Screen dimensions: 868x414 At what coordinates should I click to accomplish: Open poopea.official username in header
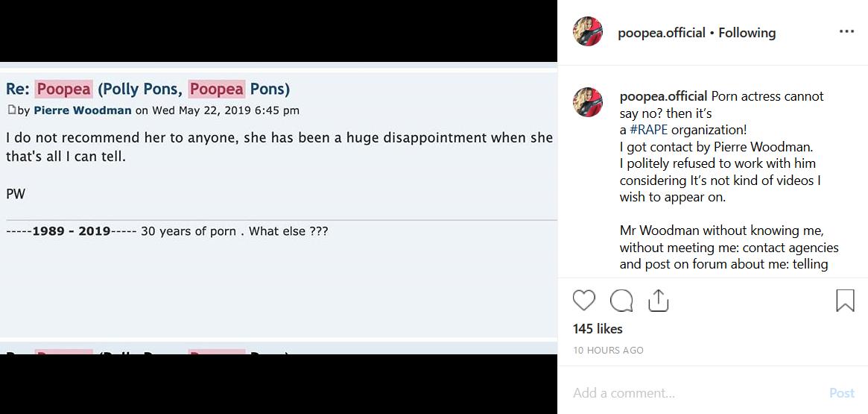point(661,33)
